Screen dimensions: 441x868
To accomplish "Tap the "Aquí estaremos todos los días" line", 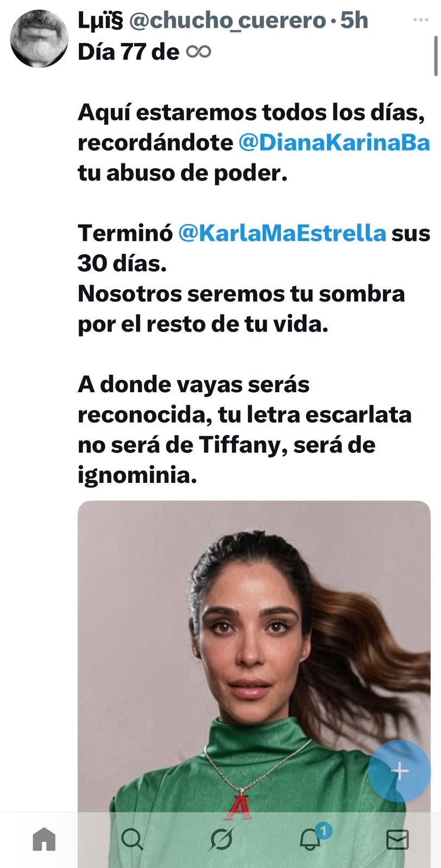I will click(x=251, y=113).
